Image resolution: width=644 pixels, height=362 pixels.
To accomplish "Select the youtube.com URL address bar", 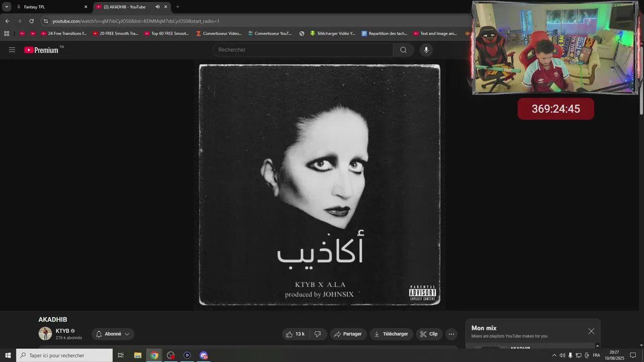I will (x=136, y=21).
